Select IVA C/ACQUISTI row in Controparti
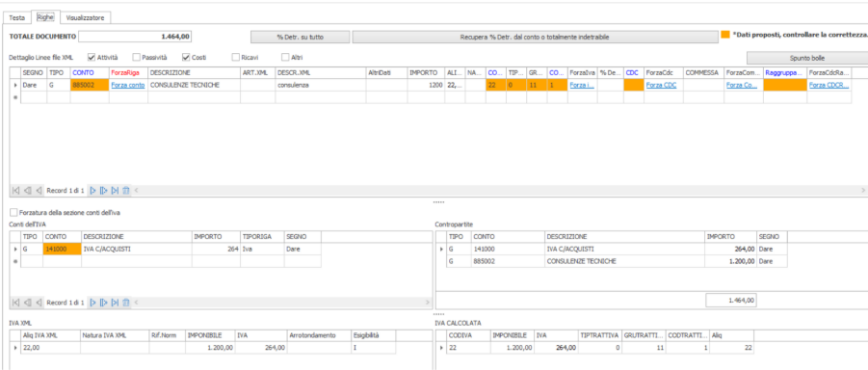The height and width of the screenshot is (370, 868). click(617, 250)
